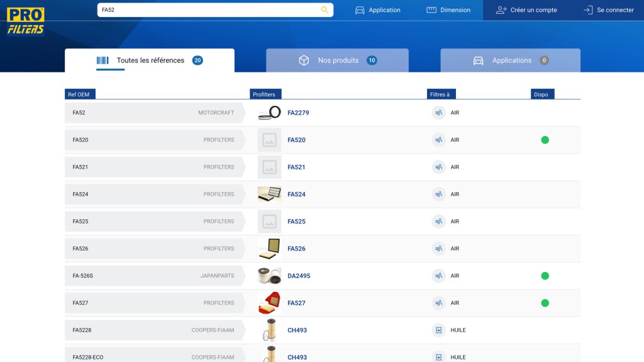644x362 pixels.
Task: Click the air icon in FA527 row
Action: (x=438, y=303)
